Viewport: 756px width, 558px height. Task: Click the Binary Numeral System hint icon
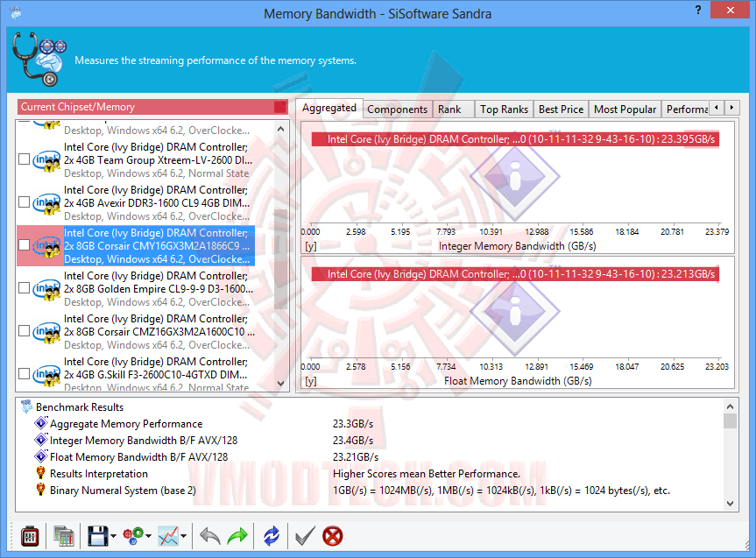click(x=41, y=490)
